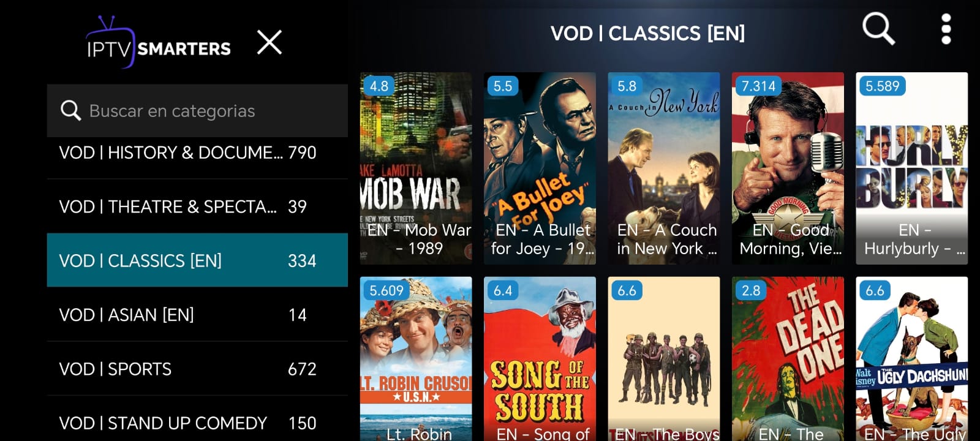This screenshot has width=980, height=441.
Task: Select VOD | THEATRE & SPECTA... category
Action: [197, 206]
